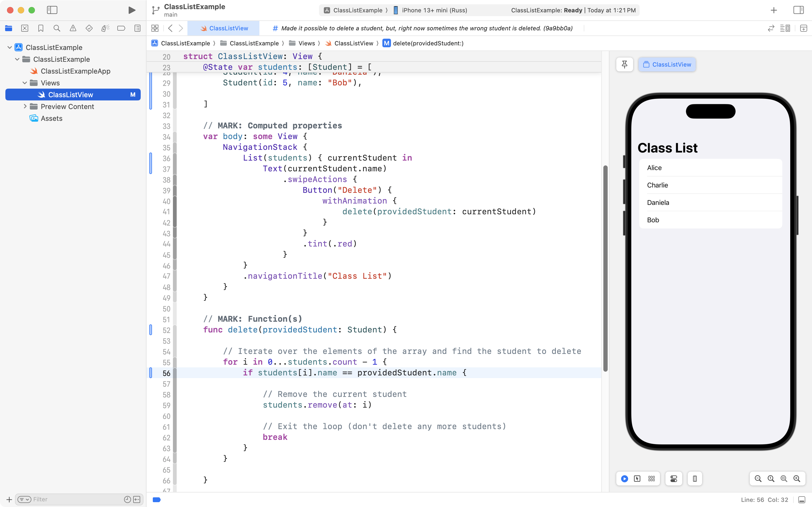This screenshot has height=507, width=812.
Task: Click the Run (play) button in toolbar
Action: [x=132, y=10]
